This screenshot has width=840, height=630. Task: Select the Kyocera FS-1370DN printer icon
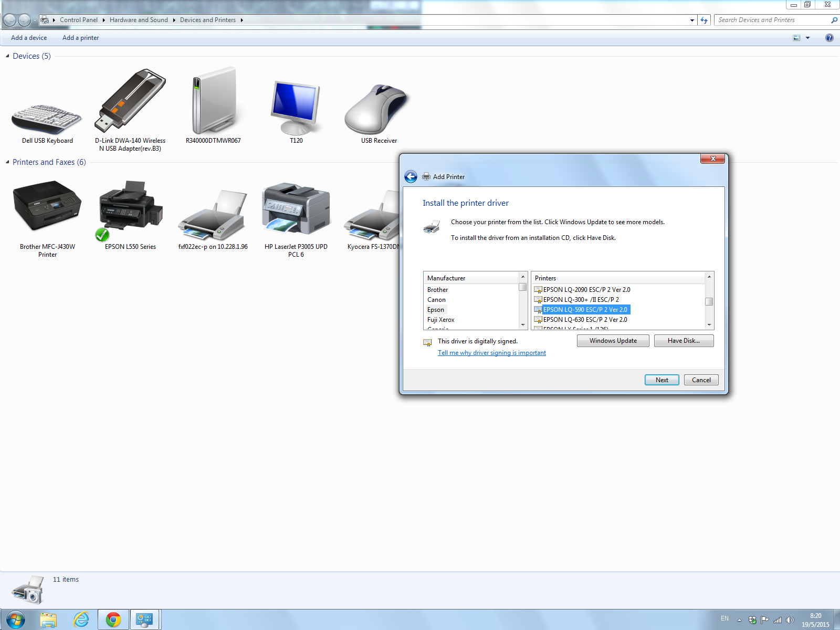pos(372,215)
